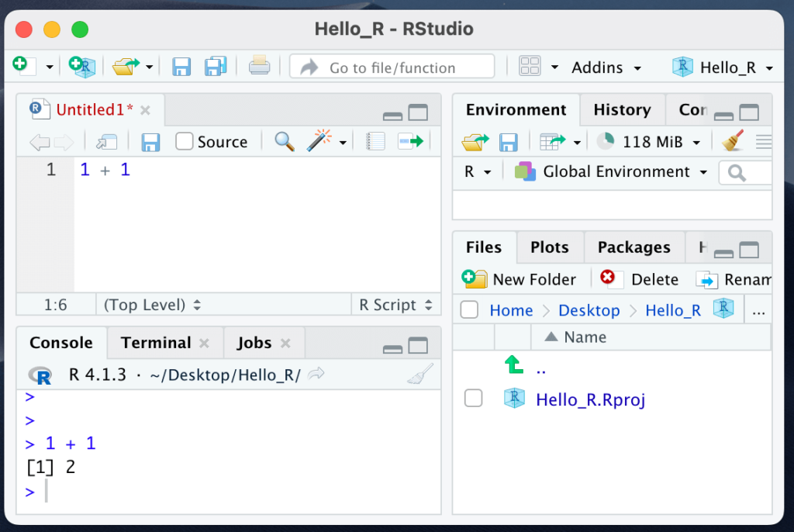The image size is (794, 532).
Task: Switch to the Console tab
Action: pos(61,343)
